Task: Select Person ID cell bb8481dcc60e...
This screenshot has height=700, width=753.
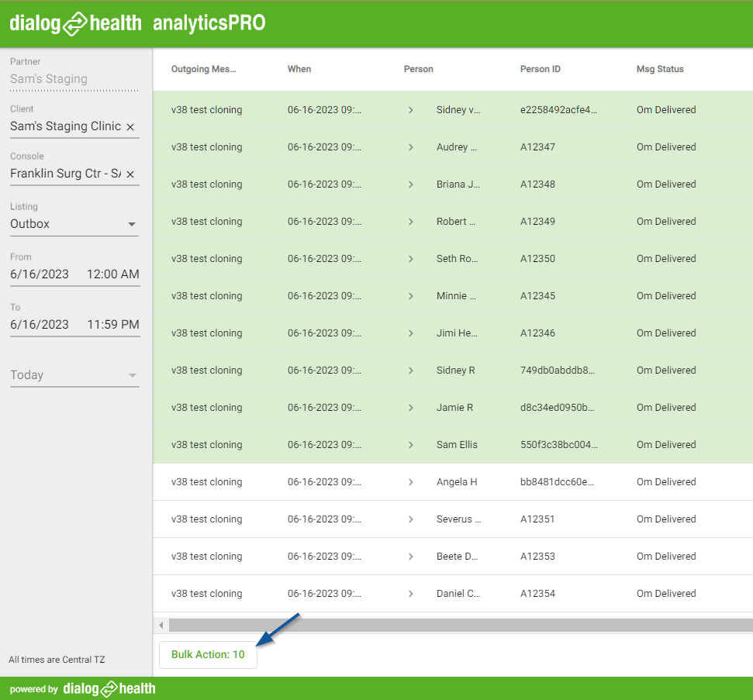Action: (557, 482)
